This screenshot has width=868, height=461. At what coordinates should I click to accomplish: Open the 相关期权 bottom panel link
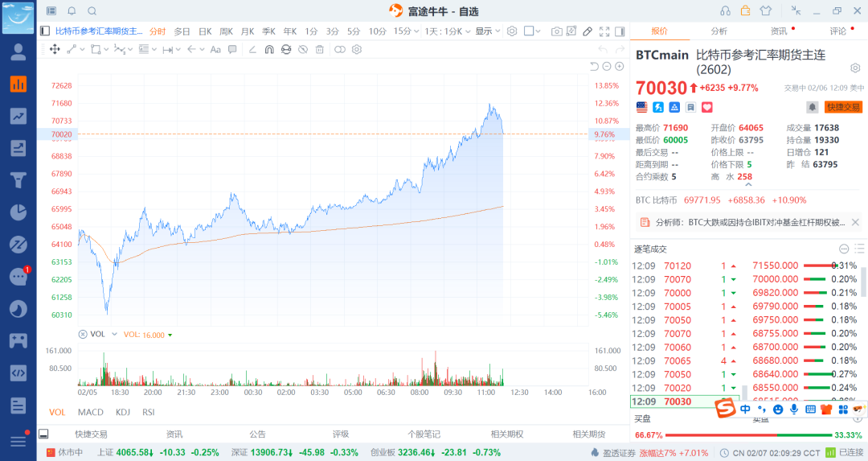point(507,434)
